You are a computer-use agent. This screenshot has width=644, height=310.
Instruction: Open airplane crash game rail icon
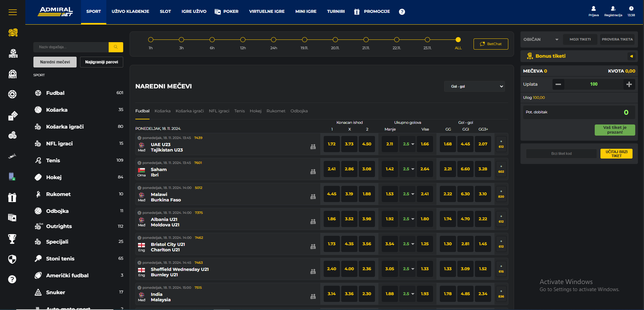coord(12,156)
